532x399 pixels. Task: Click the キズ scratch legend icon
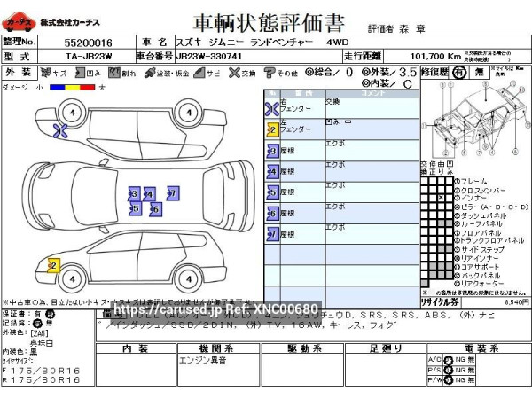pos(45,73)
